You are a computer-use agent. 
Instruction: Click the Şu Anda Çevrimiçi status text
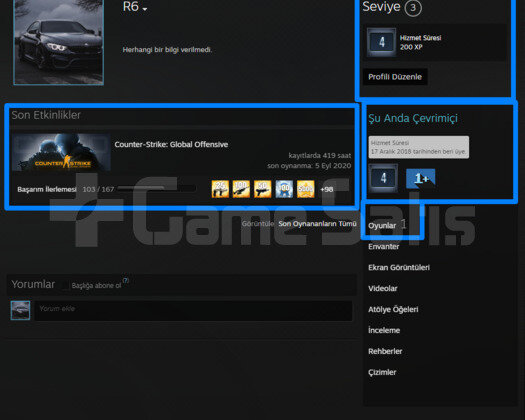pos(413,118)
